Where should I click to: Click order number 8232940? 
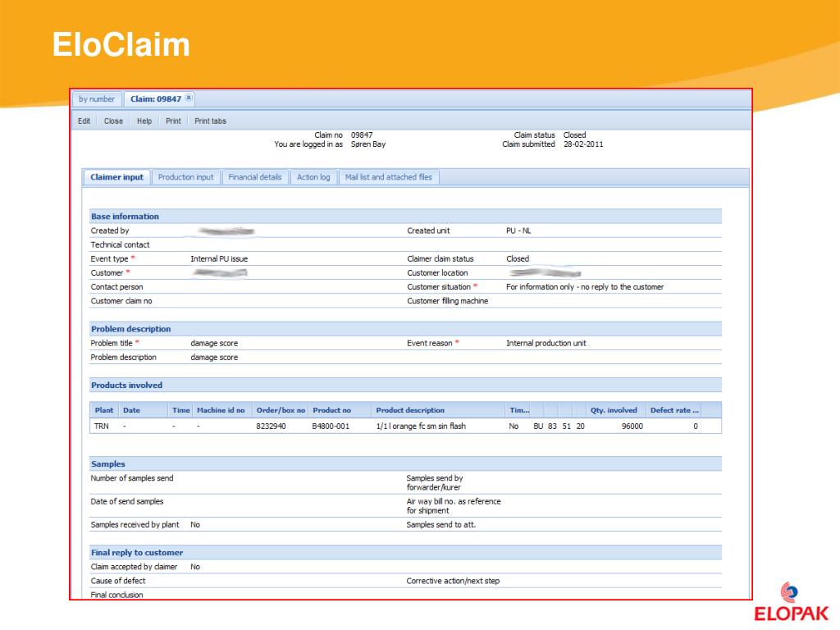coord(271,427)
